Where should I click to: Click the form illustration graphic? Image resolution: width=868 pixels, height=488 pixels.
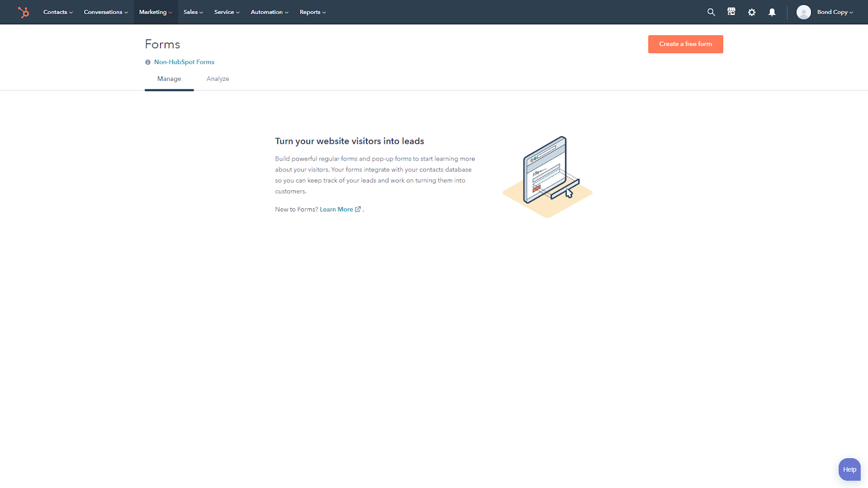tap(547, 177)
